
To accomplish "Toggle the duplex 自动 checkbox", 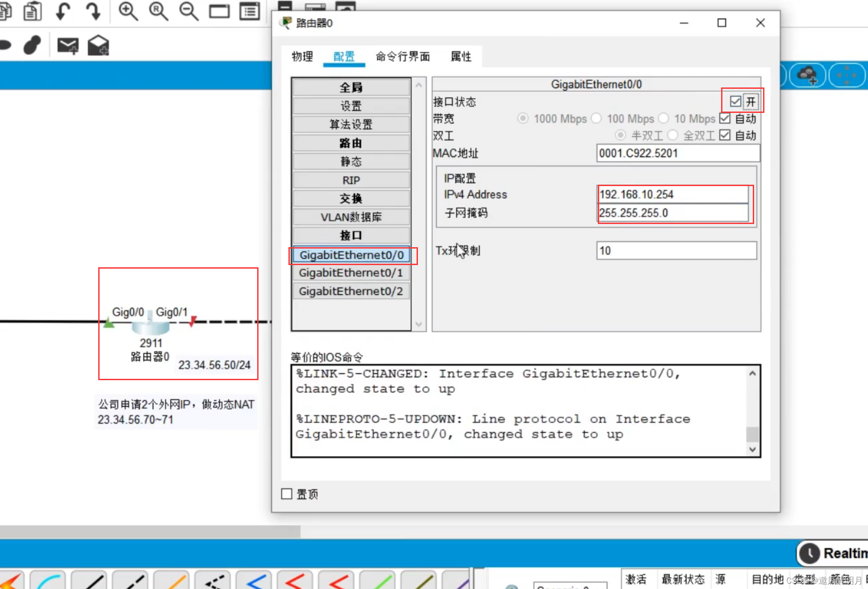I will click(725, 135).
